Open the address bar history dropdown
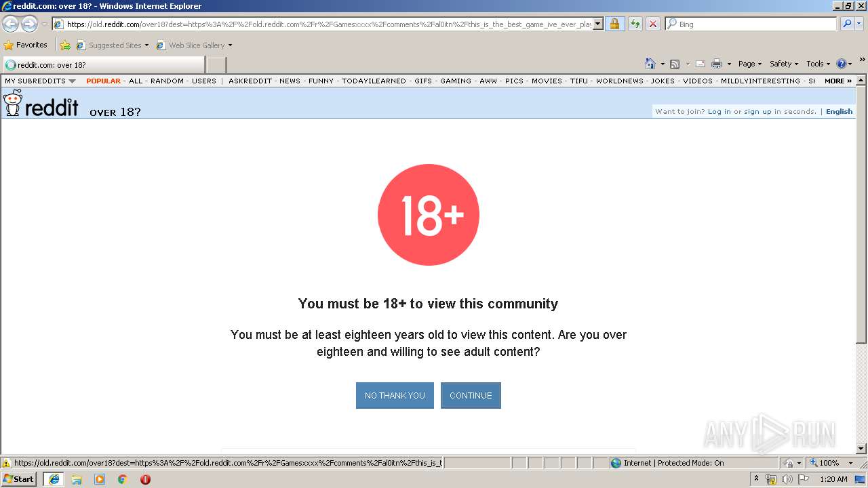Image resolution: width=868 pixels, height=488 pixels. coord(597,24)
